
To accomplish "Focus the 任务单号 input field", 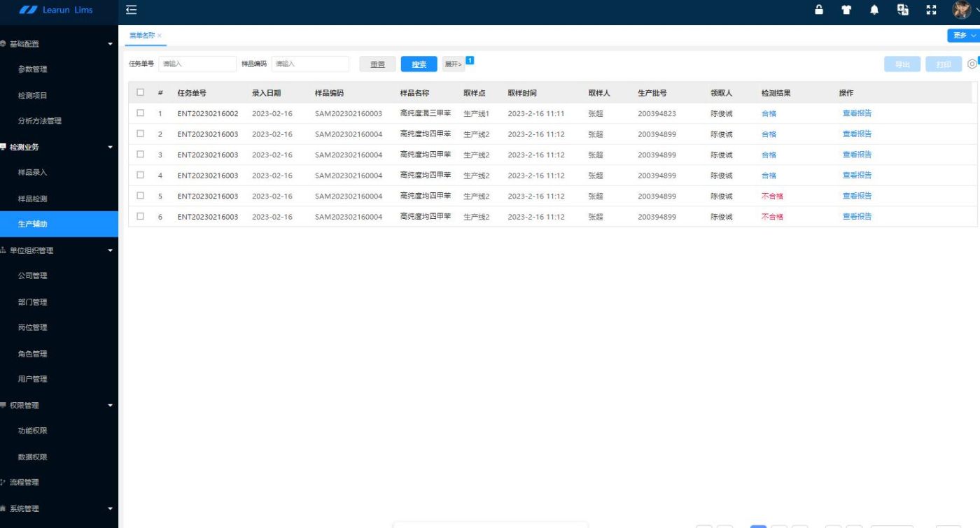I will pos(197,64).
